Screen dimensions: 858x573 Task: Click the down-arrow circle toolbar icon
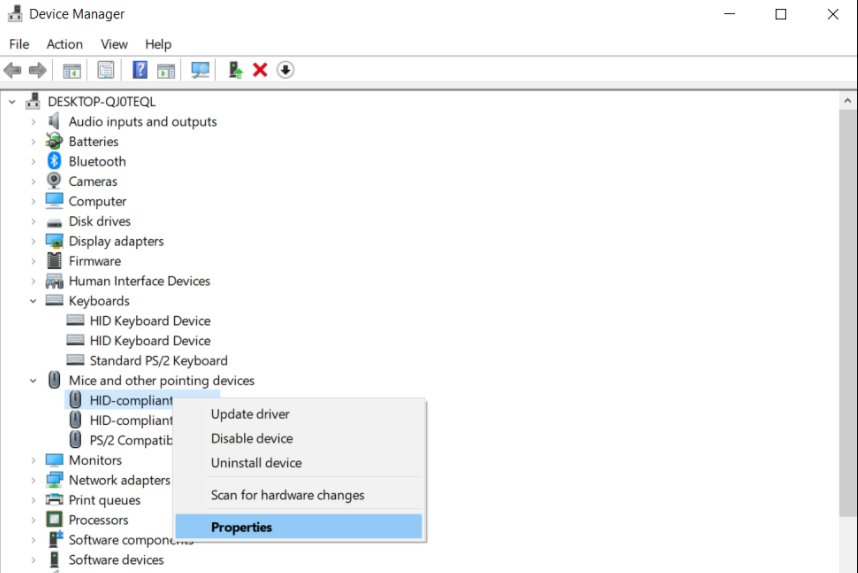click(x=286, y=70)
